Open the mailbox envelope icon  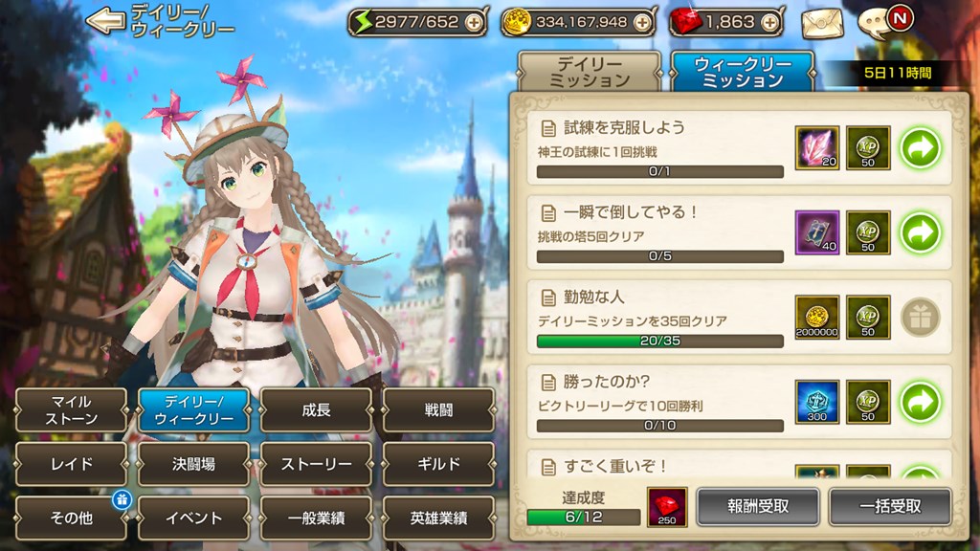pyautogui.click(x=822, y=24)
